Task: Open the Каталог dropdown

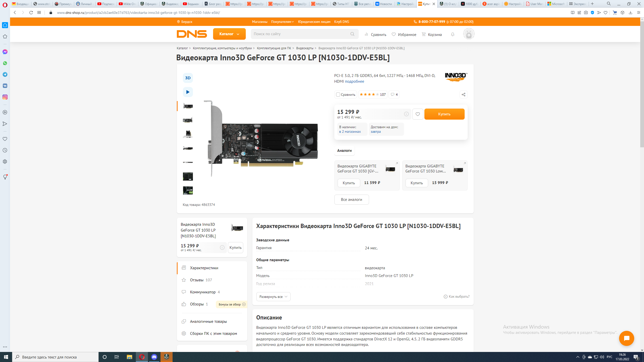Action: pos(229,34)
